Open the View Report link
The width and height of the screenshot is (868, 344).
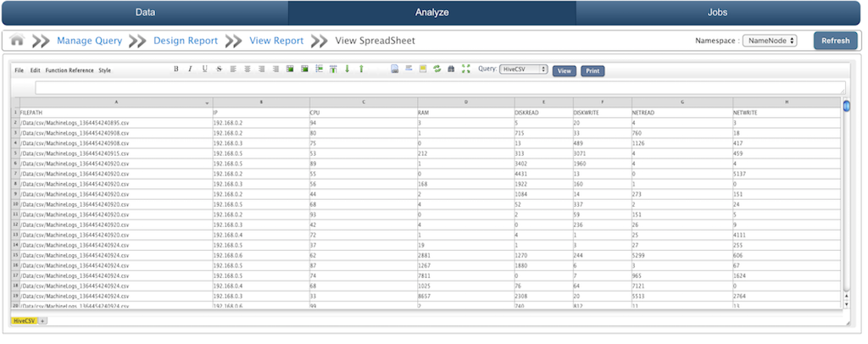277,41
